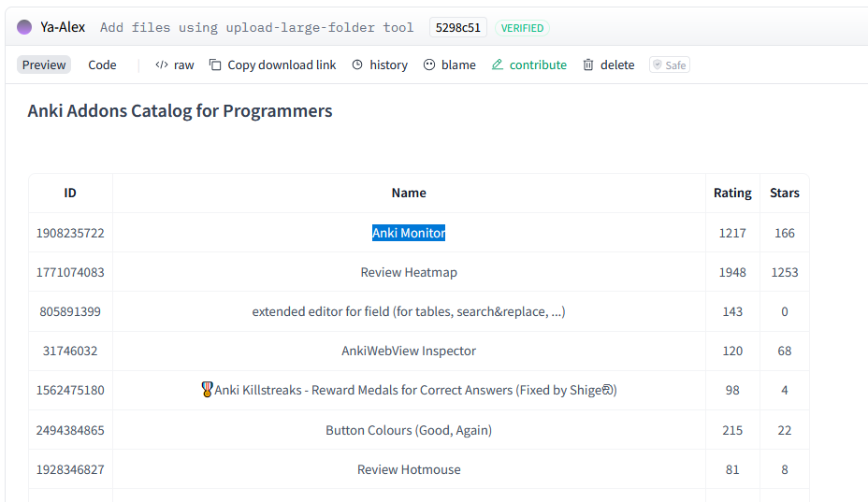Click the 'Button Colours (Good, Again)' name cell
The height and width of the screenshot is (502, 868).
[409, 430]
